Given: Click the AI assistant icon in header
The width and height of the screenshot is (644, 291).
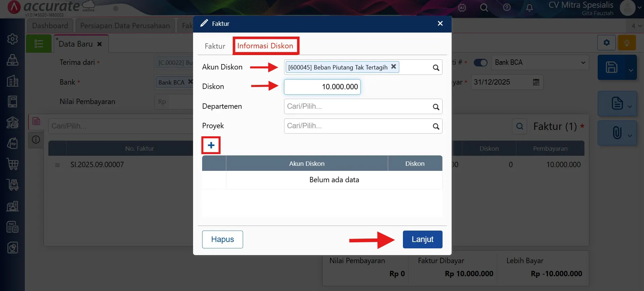Looking at the screenshot, I should click(462, 7).
